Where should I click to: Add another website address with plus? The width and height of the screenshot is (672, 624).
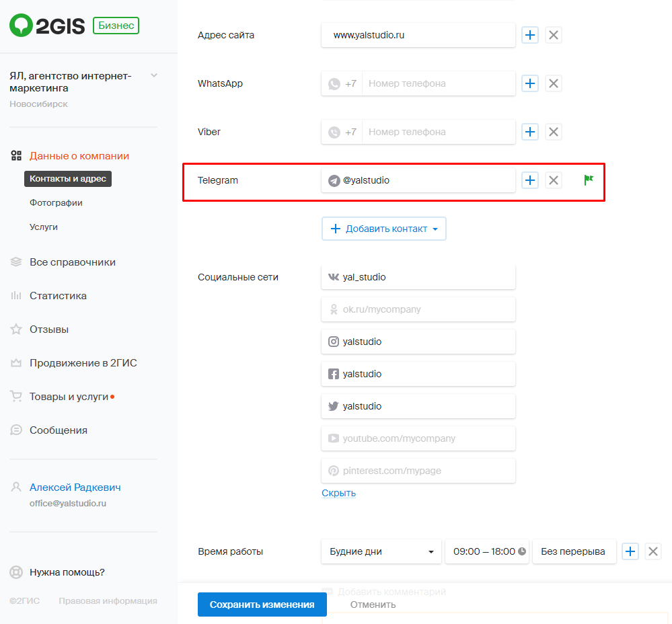[x=530, y=35]
